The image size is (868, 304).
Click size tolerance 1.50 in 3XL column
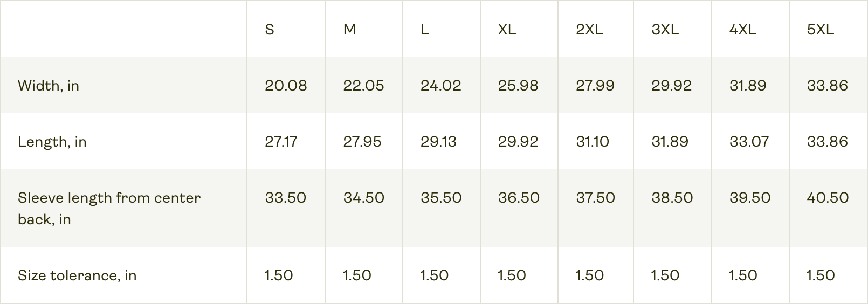(x=665, y=275)
